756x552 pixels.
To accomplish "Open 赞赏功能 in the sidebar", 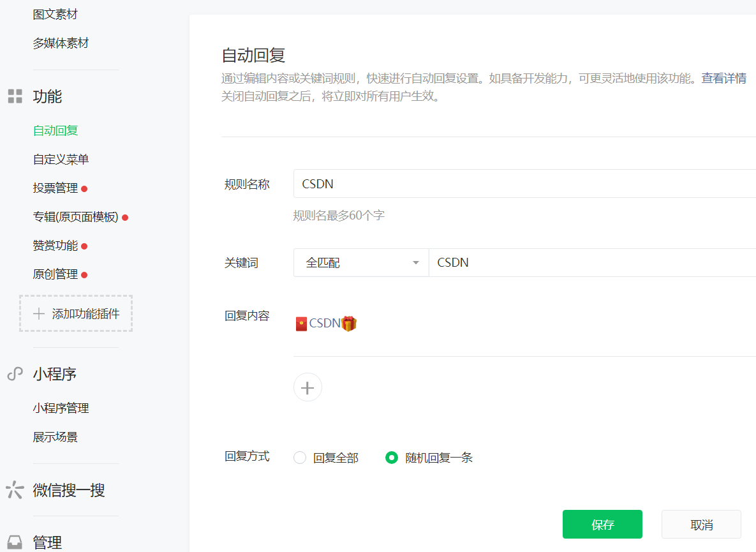I will [x=56, y=246].
